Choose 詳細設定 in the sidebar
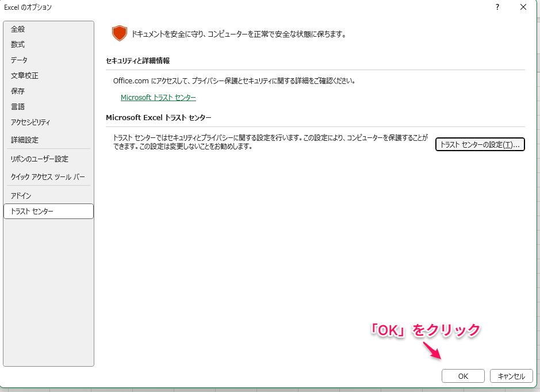The height and width of the screenshot is (392, 540). pyautogui.click(x=25, y=140)
